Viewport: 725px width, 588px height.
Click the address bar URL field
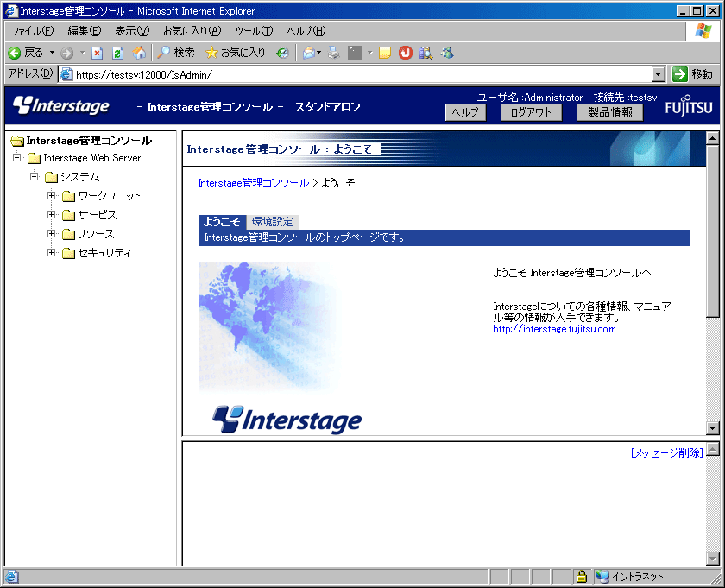click(363, 74)
